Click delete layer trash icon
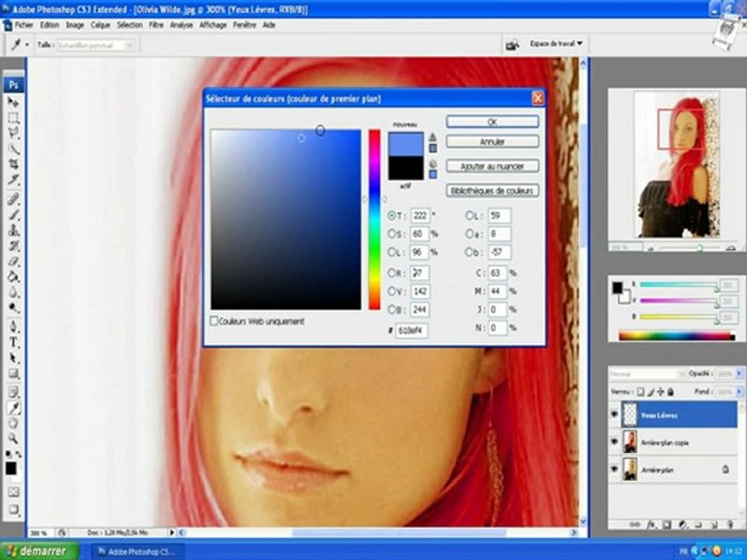 (730, 524)
